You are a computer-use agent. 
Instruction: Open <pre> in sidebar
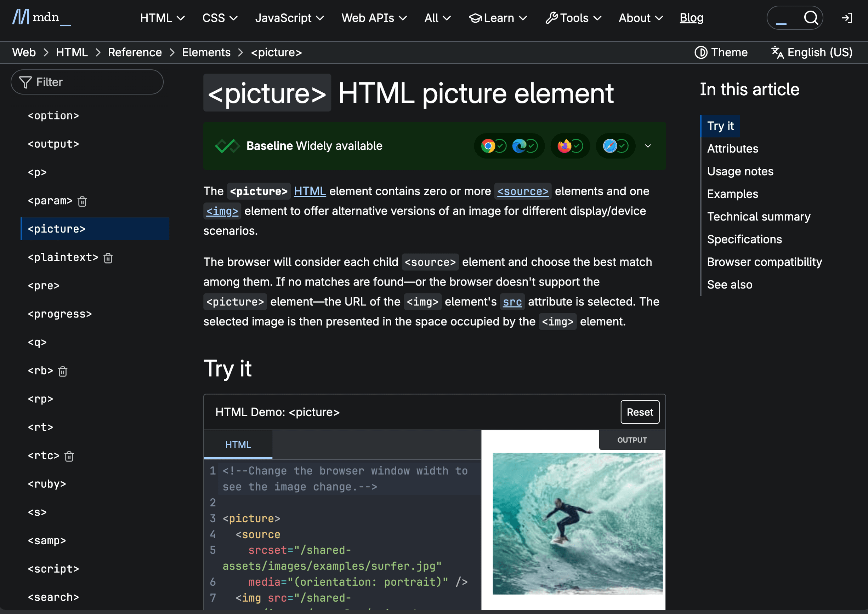coord(44,286)
